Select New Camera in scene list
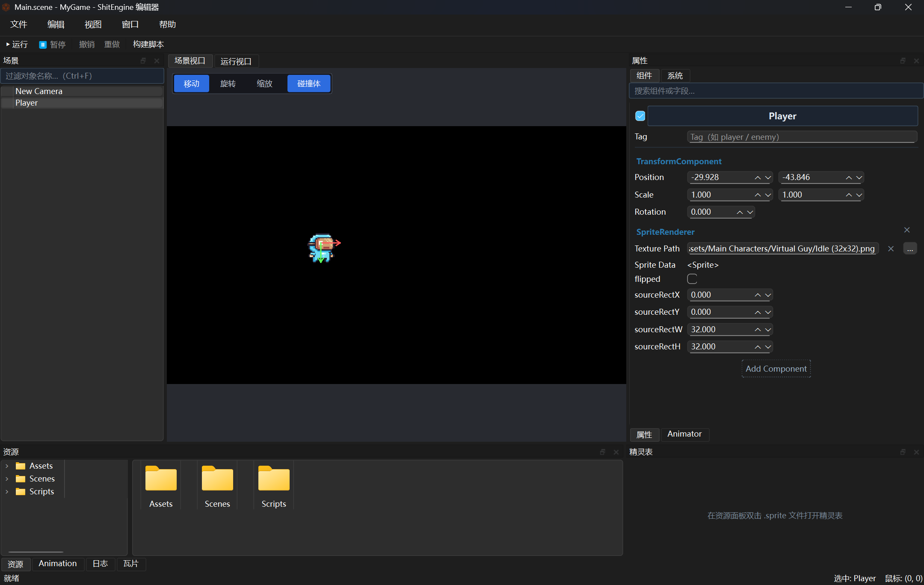This screenshot has height=585, width=924. [82, 91]
